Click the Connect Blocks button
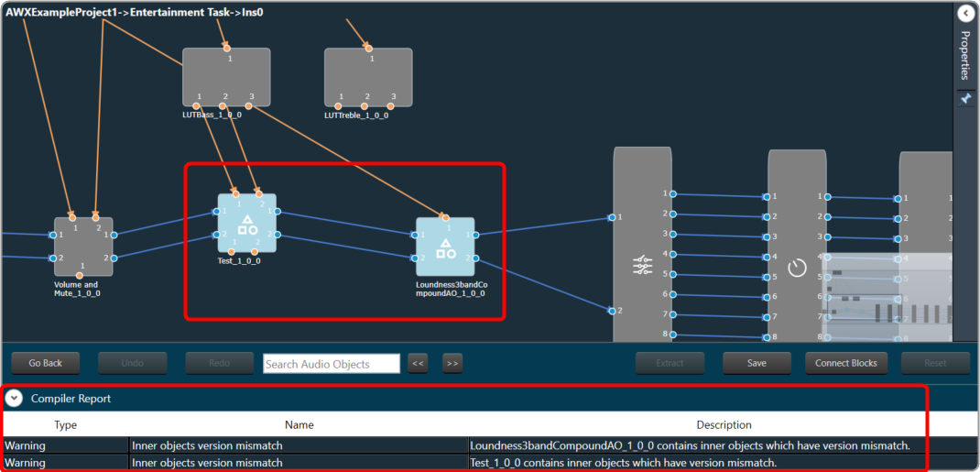This screenshot has width=980, height=472. coord(846,363)
